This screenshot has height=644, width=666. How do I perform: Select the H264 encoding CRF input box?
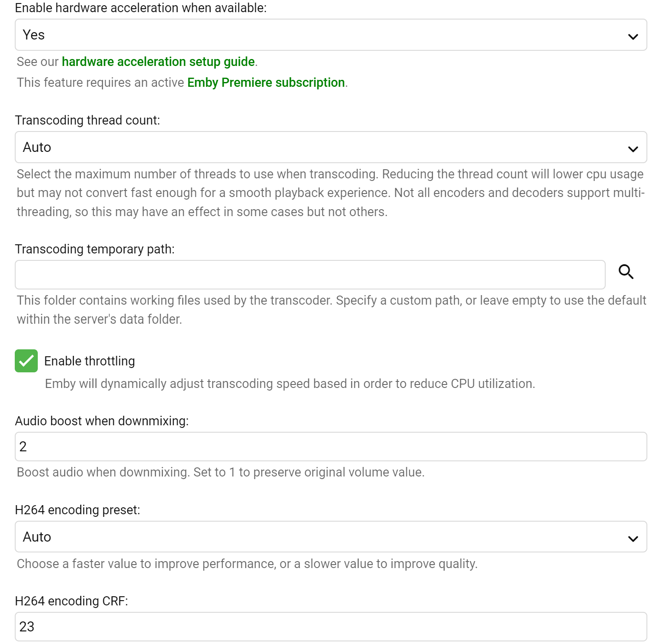coord(331,627)
